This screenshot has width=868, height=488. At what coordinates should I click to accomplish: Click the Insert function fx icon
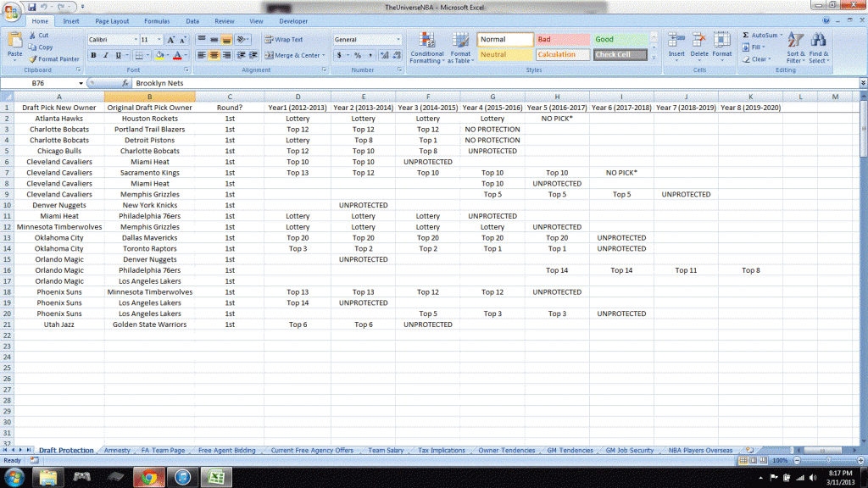point(125,84)
